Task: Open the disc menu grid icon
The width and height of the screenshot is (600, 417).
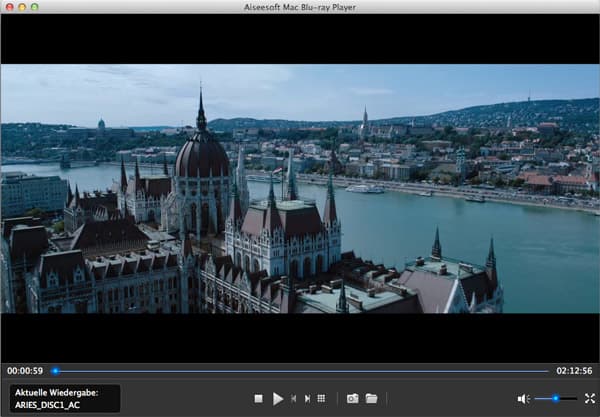Action: tap(321, 398)
